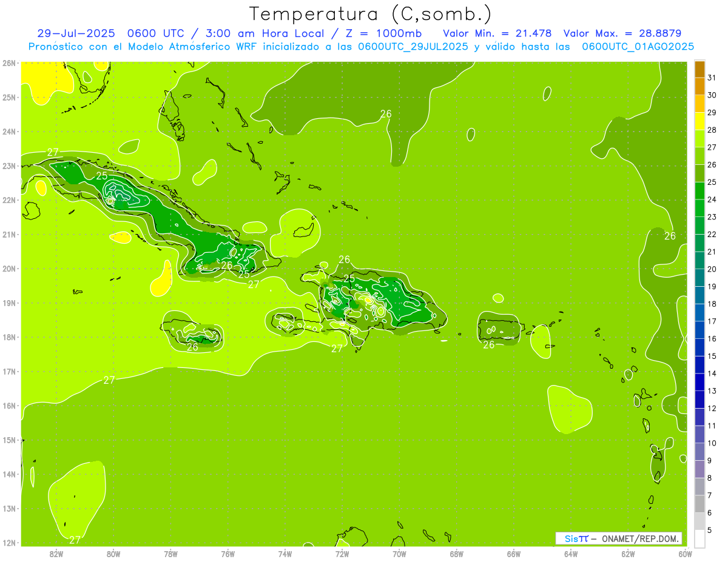The image size is (728, 562).
Task: Click the '20' value on the color scale
Action: (712, 269)
